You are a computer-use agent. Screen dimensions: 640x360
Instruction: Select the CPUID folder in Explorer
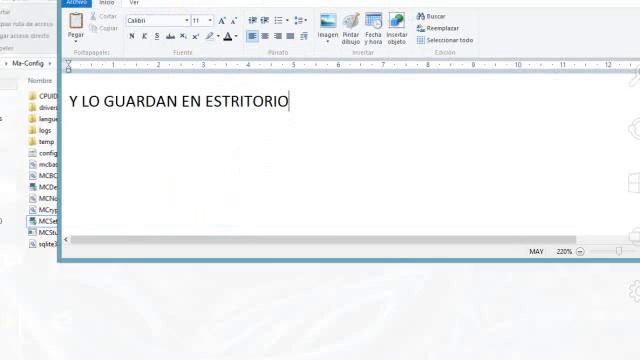point(43,96)
